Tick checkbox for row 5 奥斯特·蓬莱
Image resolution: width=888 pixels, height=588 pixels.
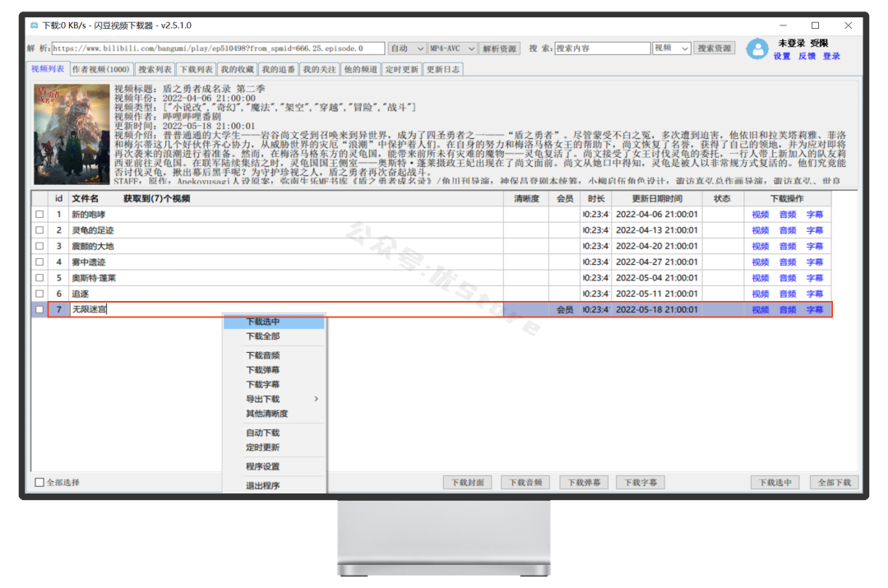coord(39,278)
